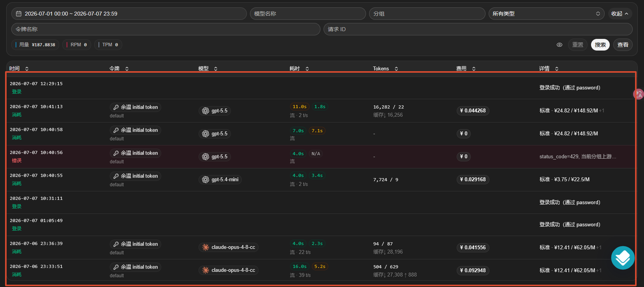644x287 pixels.
Task: Click the 重置 reset button
Action: [578, 45]
